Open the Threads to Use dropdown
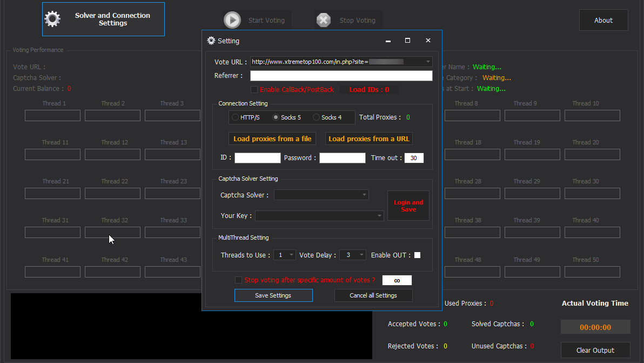Image resolution: width=644 pixels, height=363 pixels. pos(291,255)
